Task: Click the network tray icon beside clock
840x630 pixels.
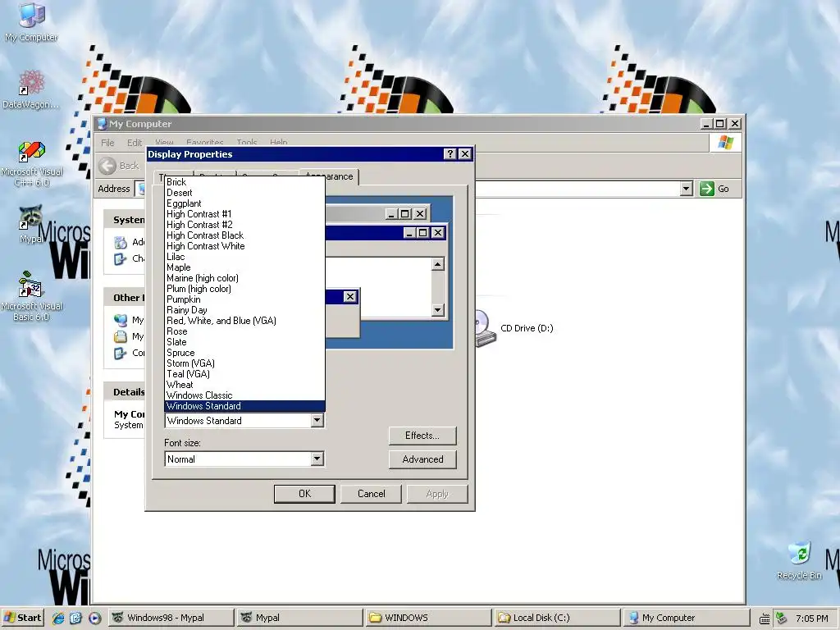Action: [x=781, y=618]
